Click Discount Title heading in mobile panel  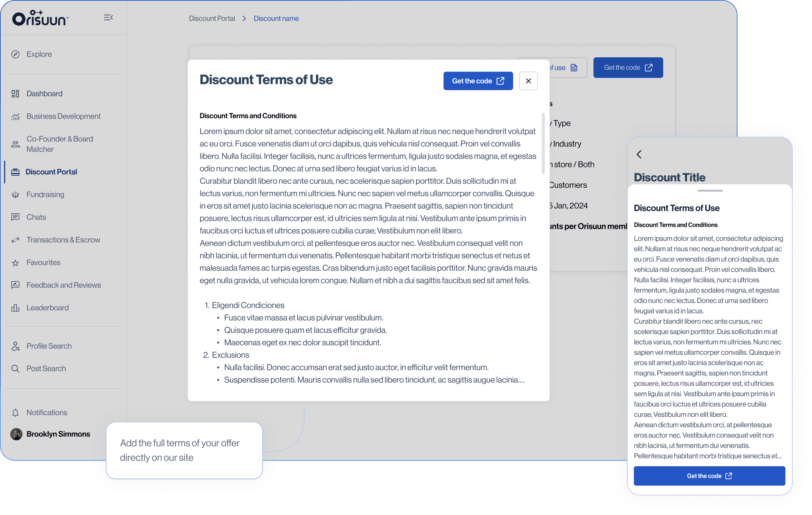coord(669,177)
